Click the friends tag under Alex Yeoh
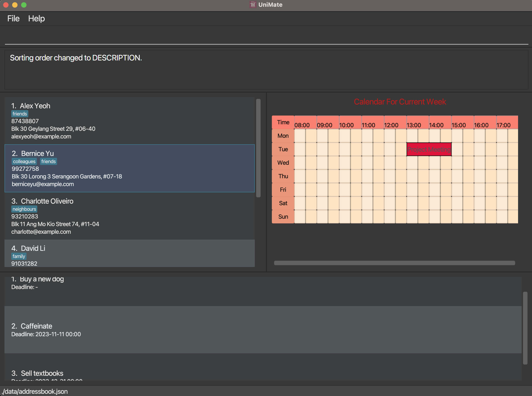Viewport: 532px width, 396px height. pos(20,114)
